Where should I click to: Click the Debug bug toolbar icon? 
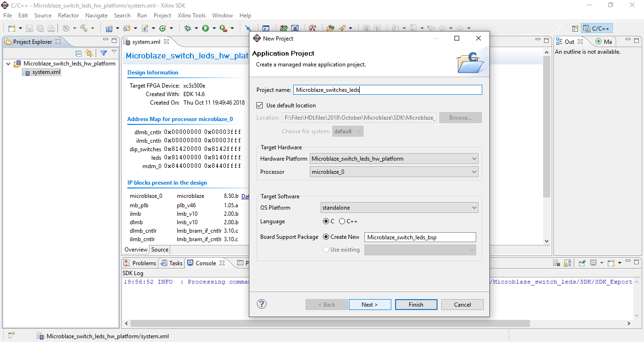point(188,28)
